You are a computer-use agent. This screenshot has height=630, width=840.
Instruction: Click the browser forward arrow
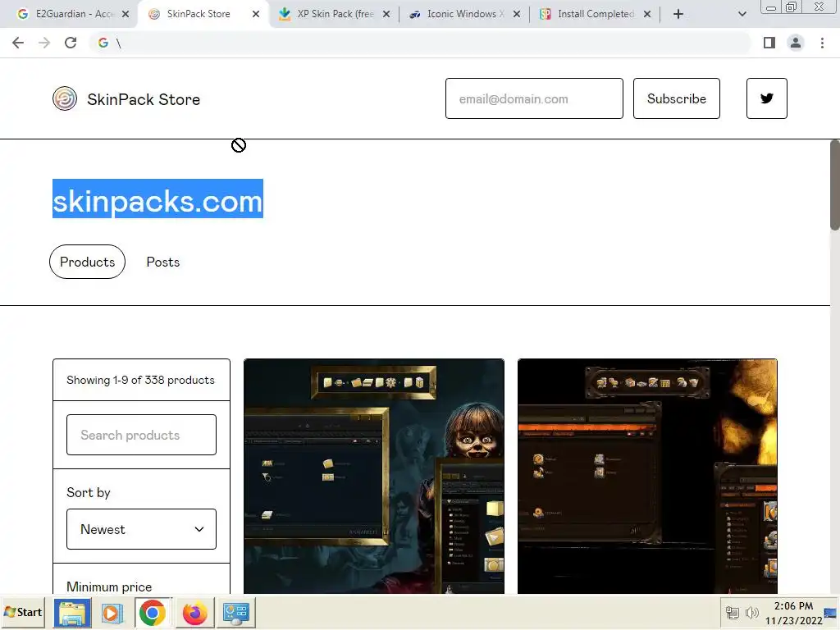(x=44, y=43)
